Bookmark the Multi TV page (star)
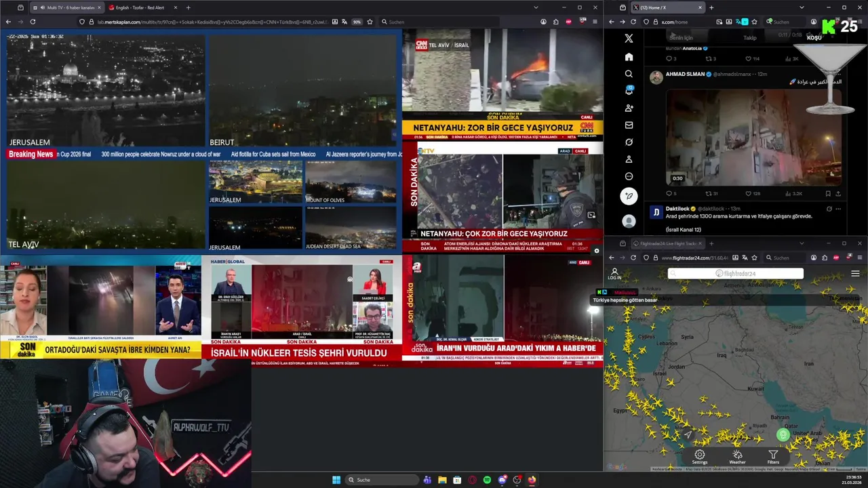 (x=370, y=22)
